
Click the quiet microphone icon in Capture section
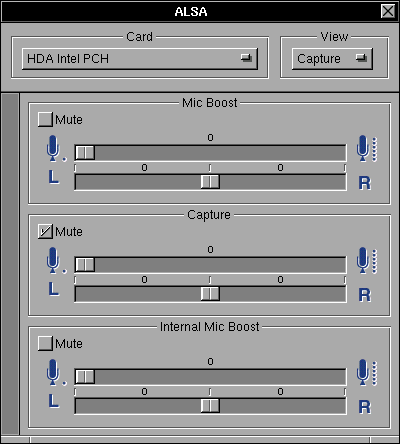(x=56, y=261)
